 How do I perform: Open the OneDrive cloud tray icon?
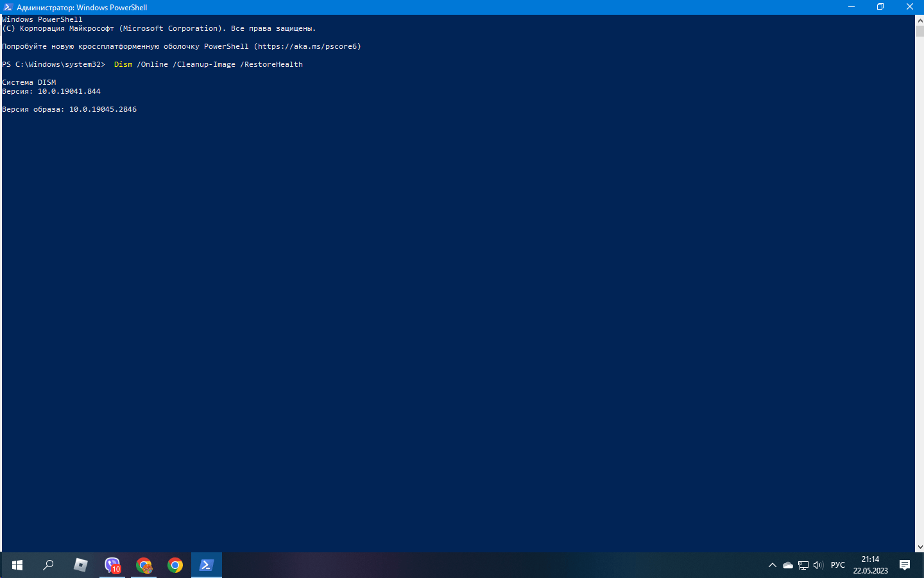[x=788, y=565]
